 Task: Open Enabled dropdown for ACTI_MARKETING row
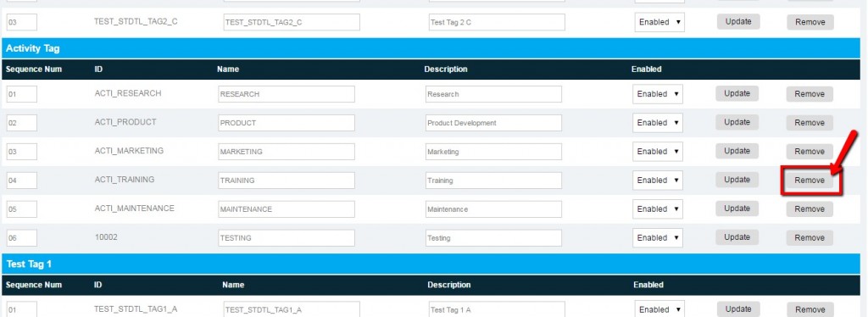click(x=658, y=152)
